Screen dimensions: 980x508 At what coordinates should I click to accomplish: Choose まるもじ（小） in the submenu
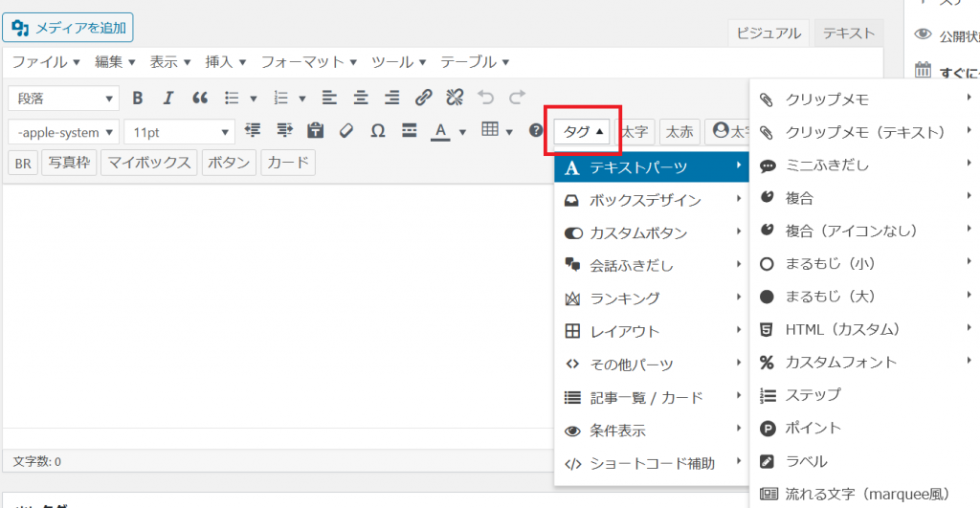[865, 264]
